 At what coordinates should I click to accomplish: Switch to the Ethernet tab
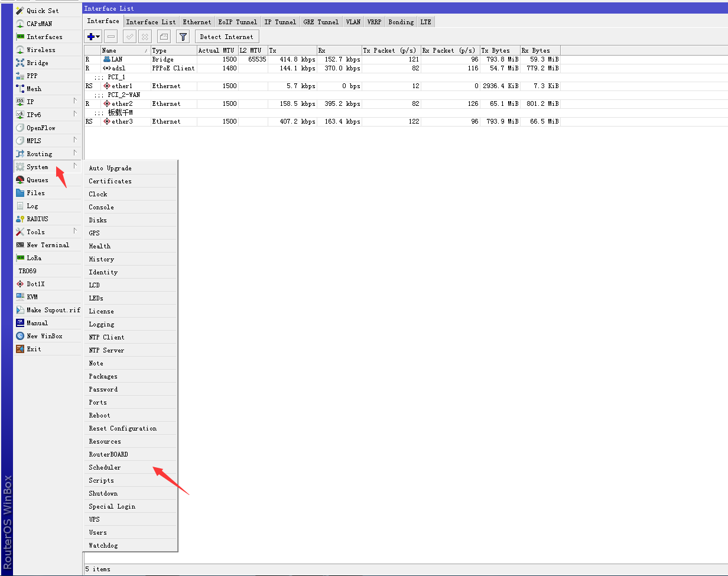197,22
